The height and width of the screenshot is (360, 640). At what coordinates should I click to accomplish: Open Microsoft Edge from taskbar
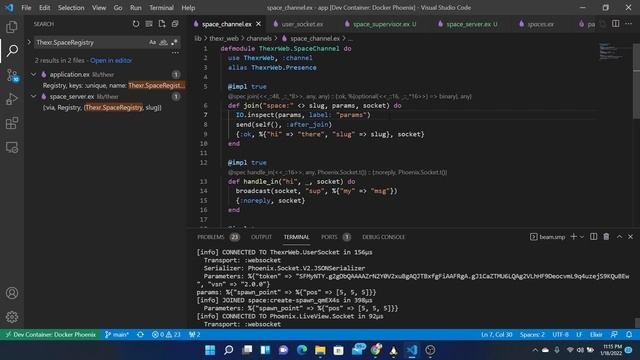[302, 350]
